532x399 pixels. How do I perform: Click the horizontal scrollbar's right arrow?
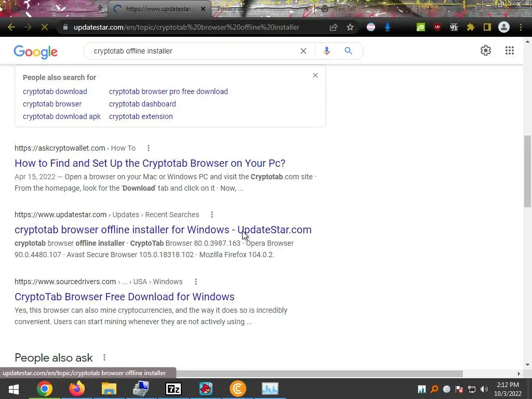[x=519, y=374]
